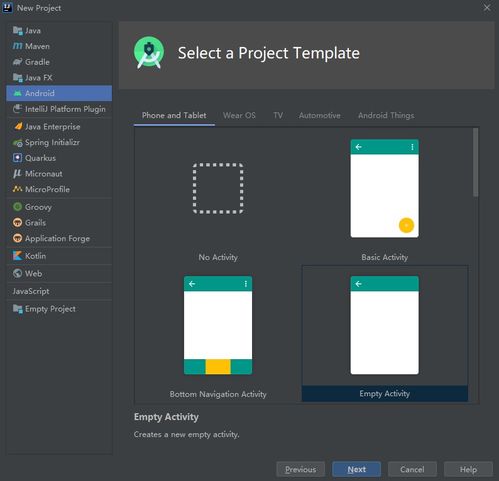Screen dimensions: 499x481
Task: Open the Automotive tab
Action: 319,115
